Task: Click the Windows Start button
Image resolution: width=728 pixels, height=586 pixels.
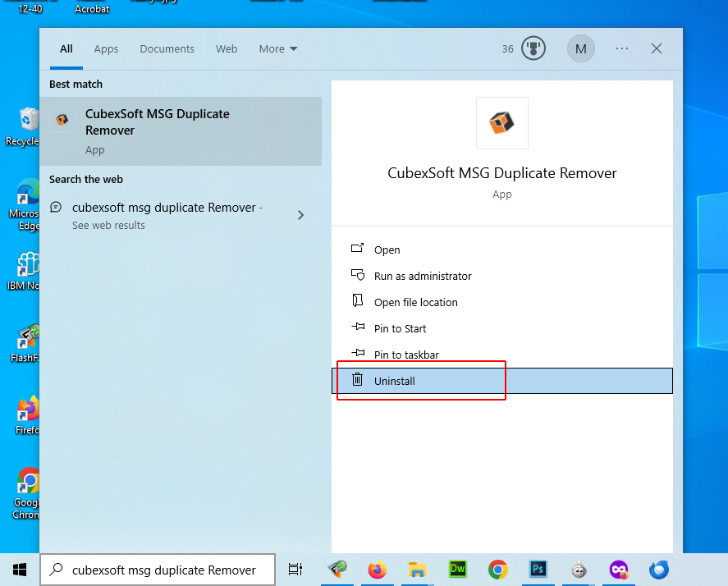Action: click(x=20, y=570)
